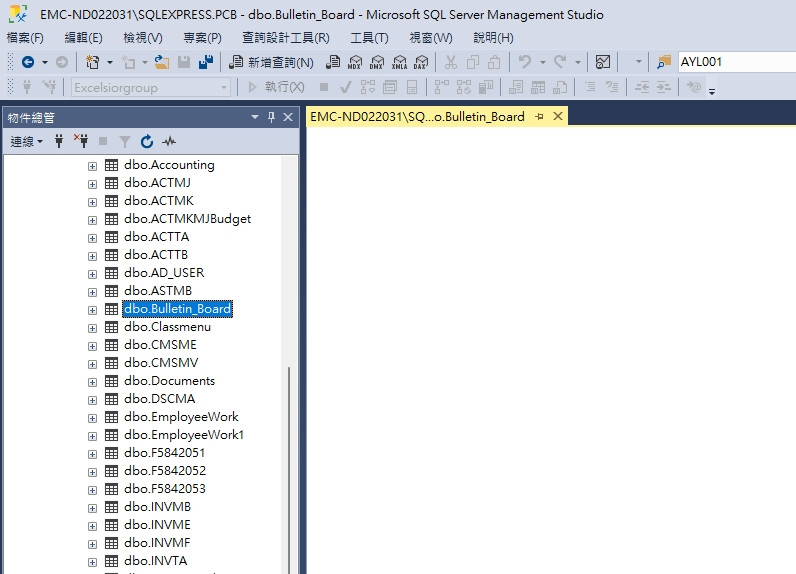796x574 pixels.
Task: Expand the dbo.Classmenu table node
Action: (x=92, y=328)
